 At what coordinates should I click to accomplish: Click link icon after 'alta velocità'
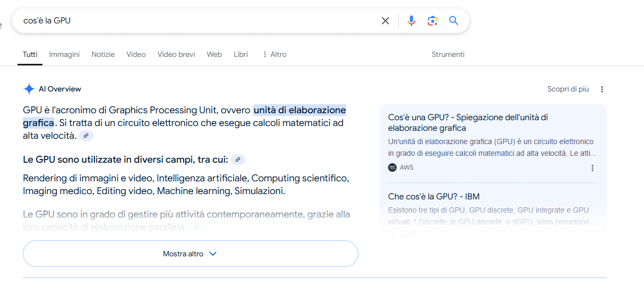(86, 136)
